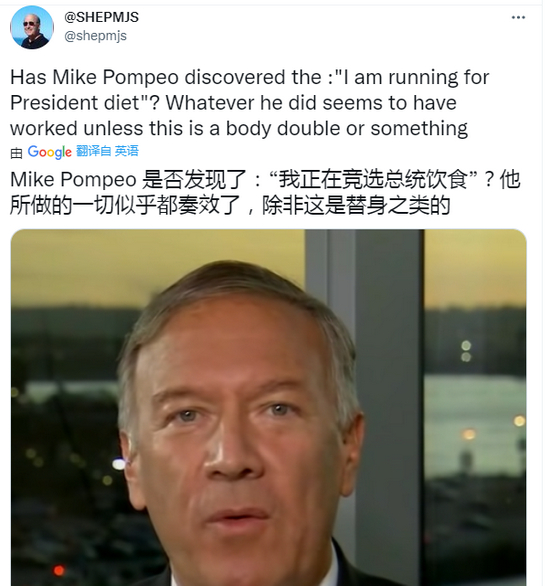Open the attached Mike Pompeo photo
The image size is (550, 586).
click(268, 407)
